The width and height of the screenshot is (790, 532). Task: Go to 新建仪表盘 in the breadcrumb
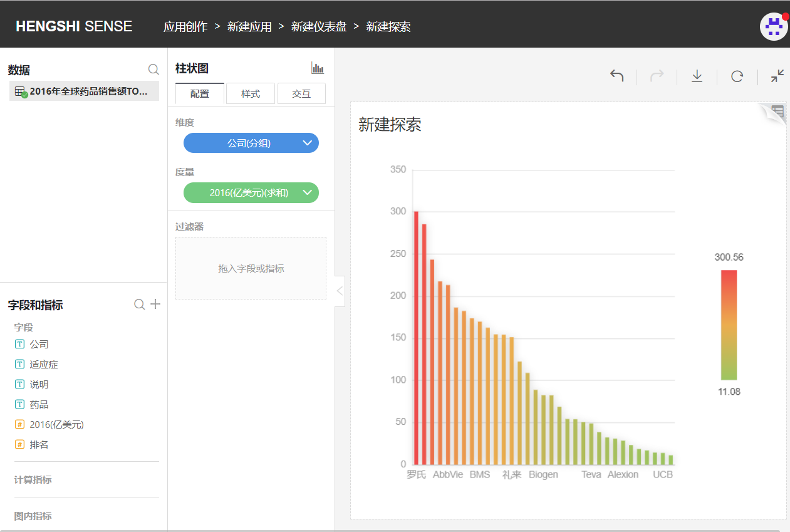tap(319, 26)
